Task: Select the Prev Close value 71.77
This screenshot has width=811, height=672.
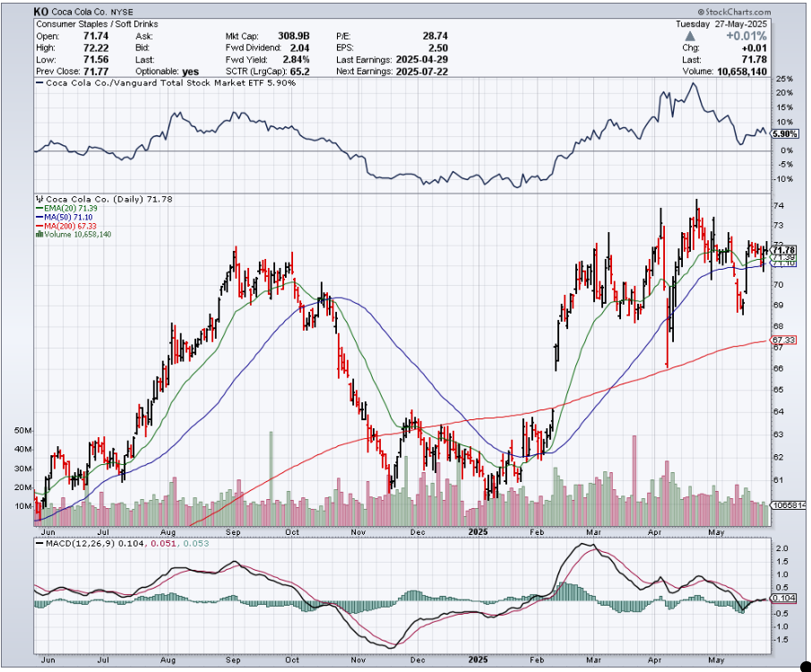Action: [96, 72]
